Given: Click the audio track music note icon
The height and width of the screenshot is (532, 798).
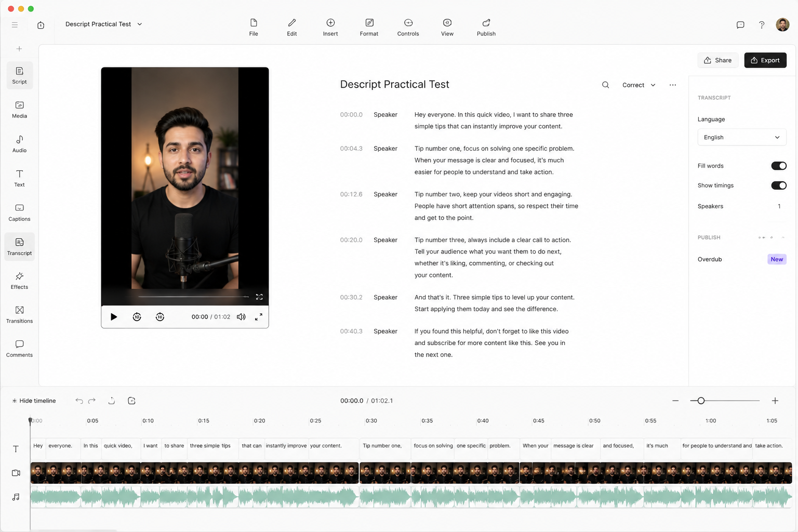Looking at the screenshot, I should pyautogui.click(x=16, y=497).
